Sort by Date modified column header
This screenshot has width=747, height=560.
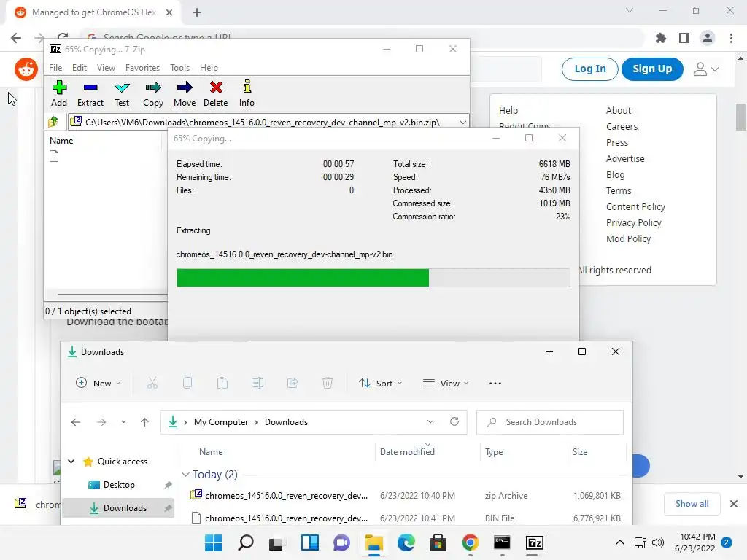(x=407, y=452)
